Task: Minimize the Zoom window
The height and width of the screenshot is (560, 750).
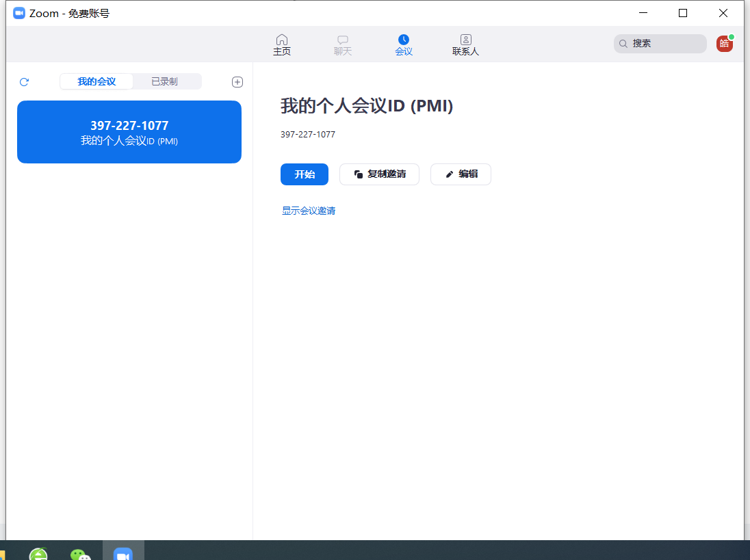Action: coord(643,13)
